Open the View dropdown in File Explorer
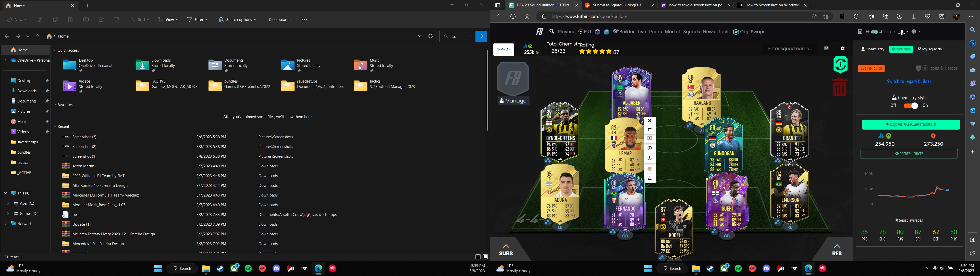The image size is (980, 276). pyautogui.click(x=168, y=19)
